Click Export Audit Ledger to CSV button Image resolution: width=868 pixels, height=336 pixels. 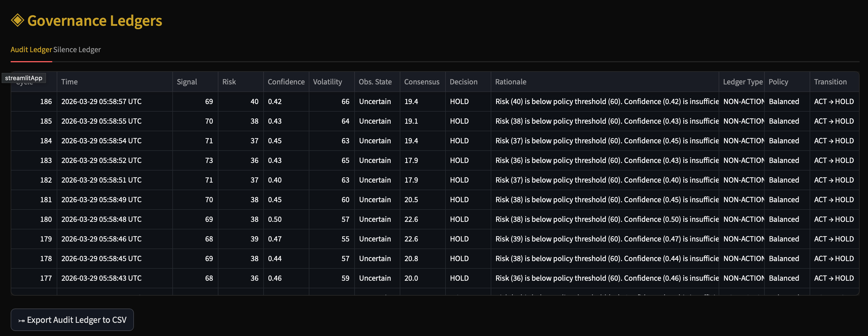click(72, 319)
